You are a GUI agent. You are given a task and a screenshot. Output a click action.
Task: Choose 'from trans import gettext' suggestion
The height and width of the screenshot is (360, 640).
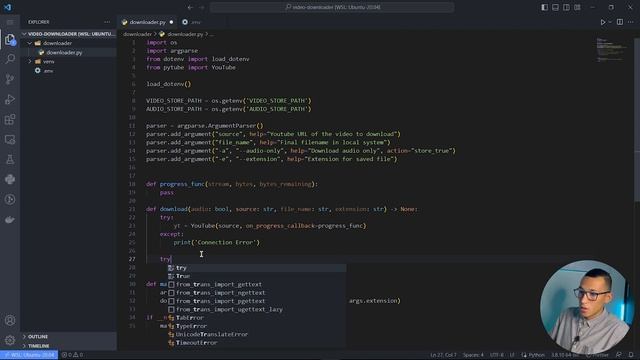coord(256,284)
